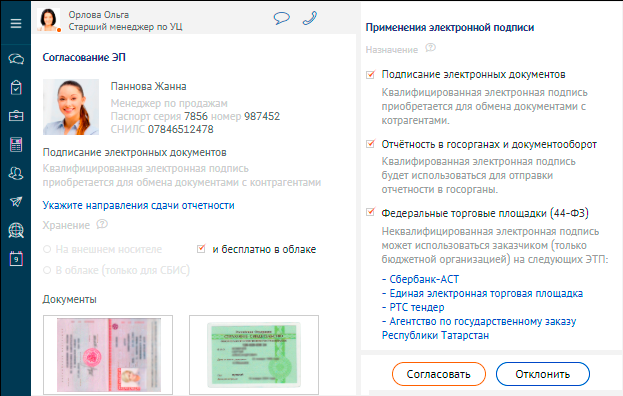Uncheck Подписание электронных документов checkbox
623x396 pixels.
click(370, 74)
